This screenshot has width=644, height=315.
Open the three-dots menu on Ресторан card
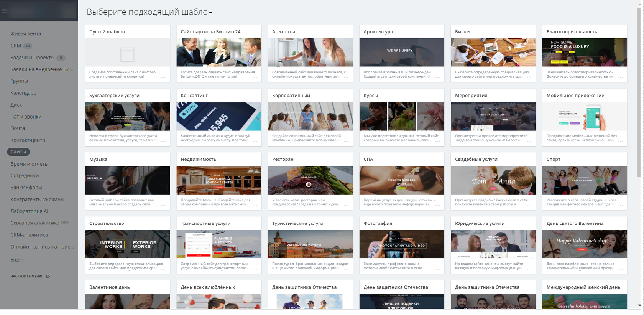346,205
